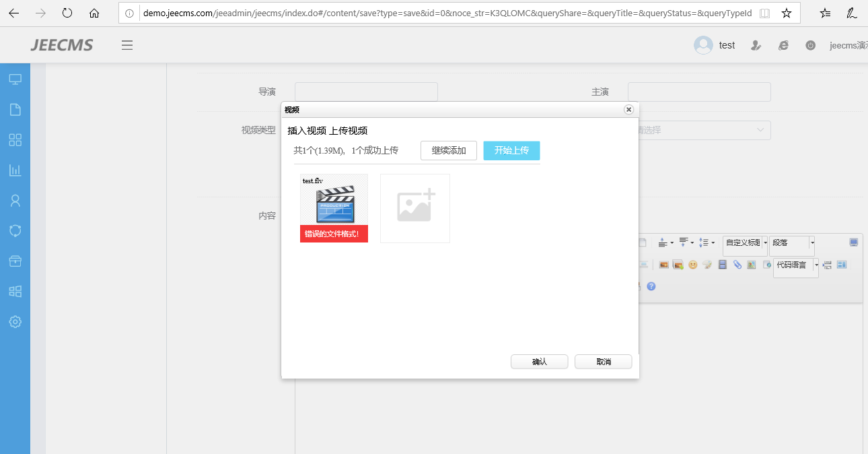Viewport: 868px width, 454px height.
Task: Click the power logout icon
Action: 811,45
